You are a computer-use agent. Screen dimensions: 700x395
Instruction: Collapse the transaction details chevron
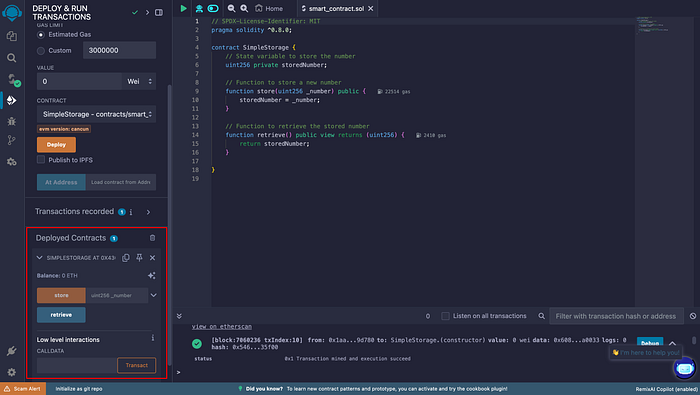tap(672, 343)
